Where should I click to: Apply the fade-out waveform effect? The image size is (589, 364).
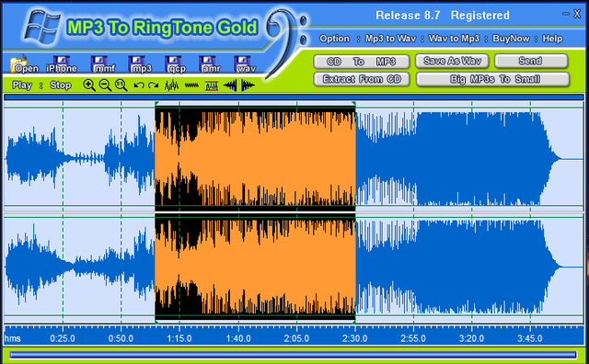click(x=248, y=85)
